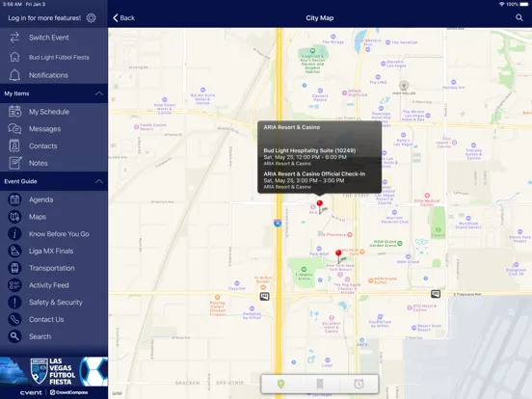532x399 pixels.
Task: Open the Notes pencil icon
Action: click(x=14, y=163)
